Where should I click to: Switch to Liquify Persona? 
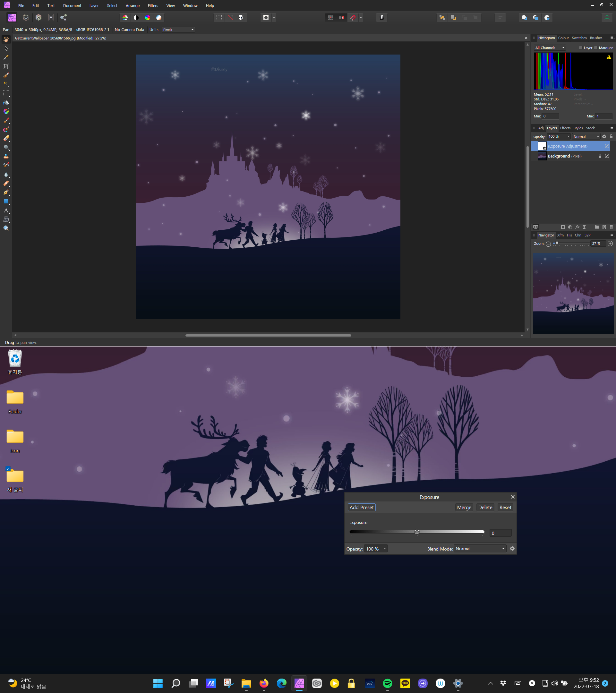pos(26,18)
